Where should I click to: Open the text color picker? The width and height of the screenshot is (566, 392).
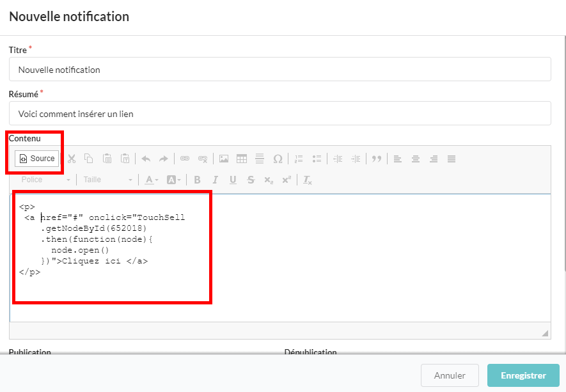tap(151, 180)
